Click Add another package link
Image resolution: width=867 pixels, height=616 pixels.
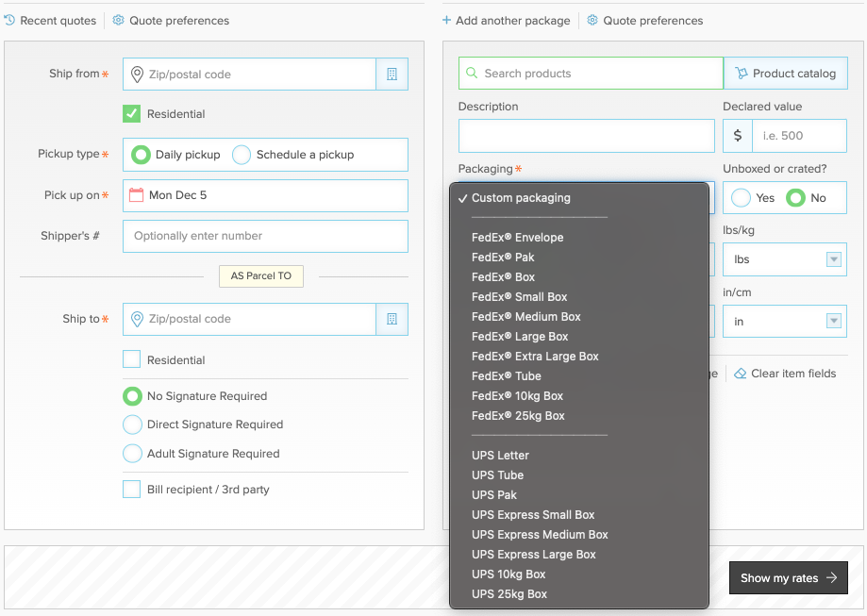(507, 20)
